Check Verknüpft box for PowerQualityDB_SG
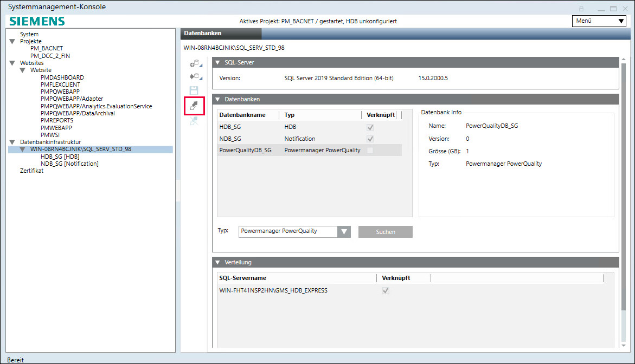Image resolution: width=635 pixels, height=364 pixels. coord(370,150)
